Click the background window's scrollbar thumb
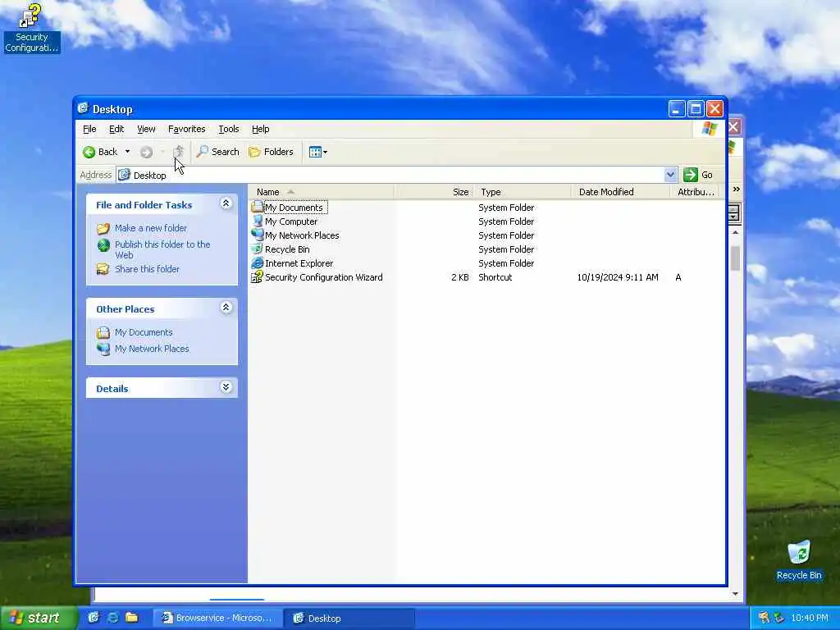Screen dimensions: 840x630 point(736,258)
